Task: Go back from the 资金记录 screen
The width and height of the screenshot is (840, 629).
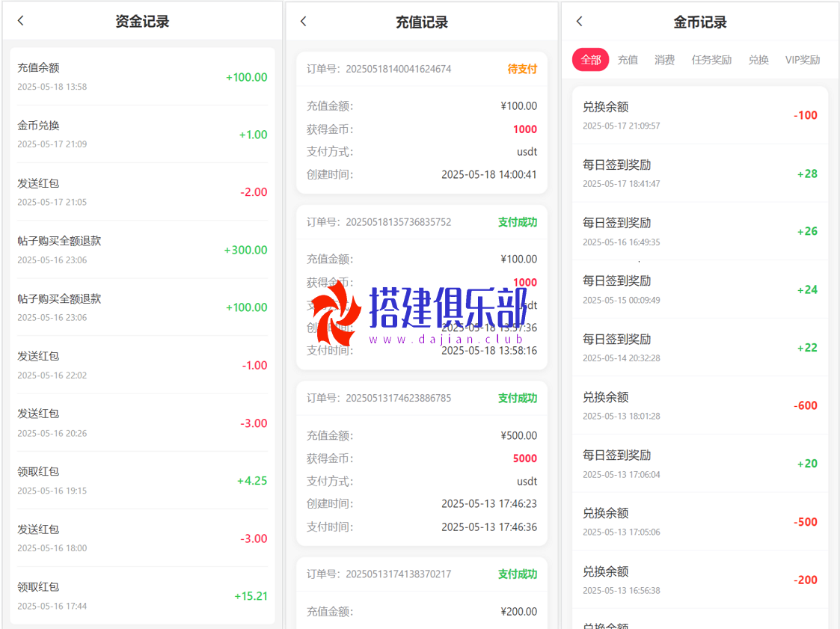Action: coord(21,21)
